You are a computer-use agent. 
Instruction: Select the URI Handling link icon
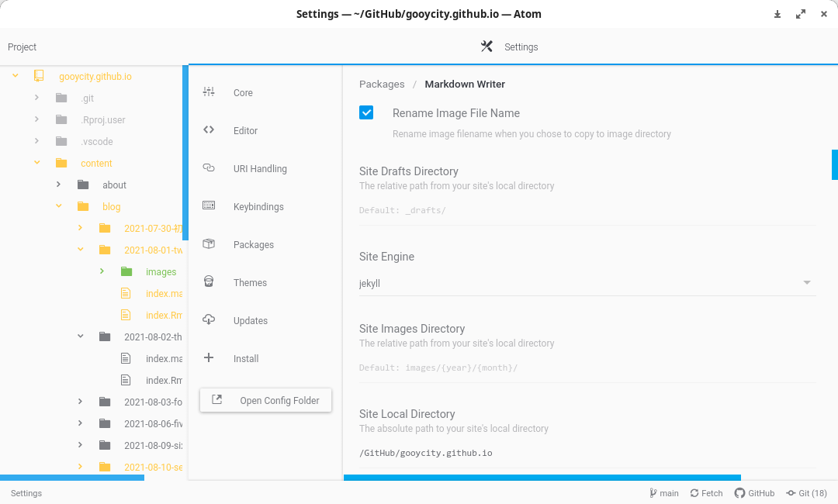209,167
